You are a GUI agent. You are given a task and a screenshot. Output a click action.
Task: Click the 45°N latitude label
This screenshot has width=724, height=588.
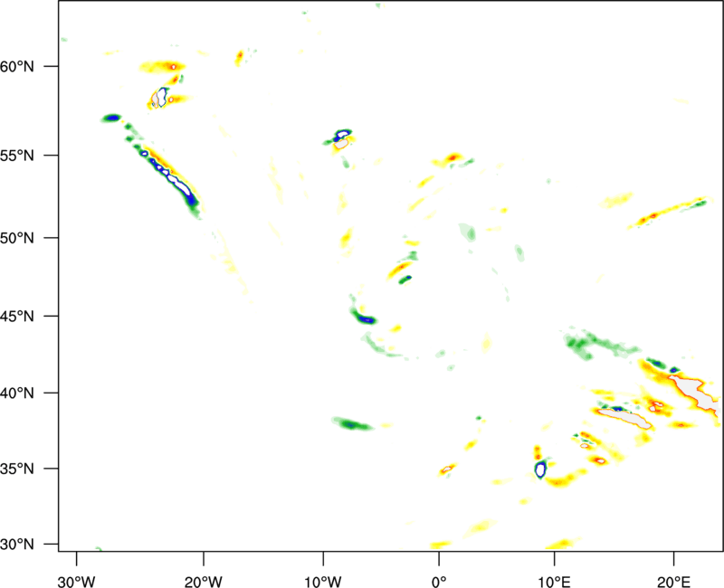point(17,316)
